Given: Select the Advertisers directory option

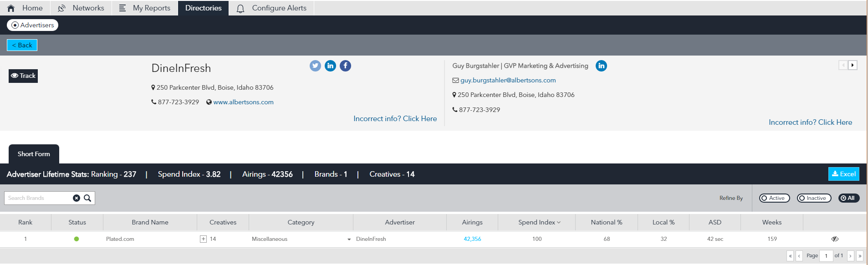Looking at the screenshot, I should [32, 25].
